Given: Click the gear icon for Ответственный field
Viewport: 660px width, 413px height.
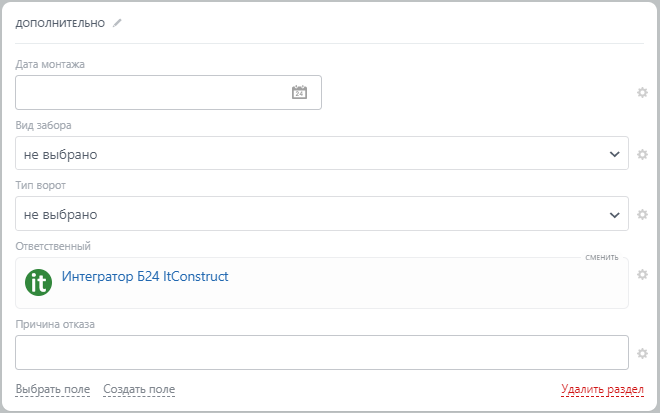Looking at the screenshot, I should (x=643, y=274).
